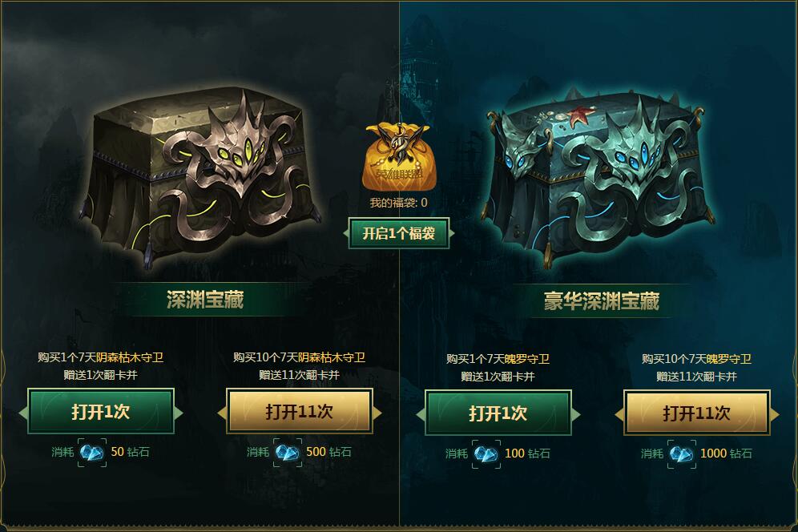This screenshot has width=798, height=532.
Task: Click the golden lucky bag icon
Action: [400, 156]
